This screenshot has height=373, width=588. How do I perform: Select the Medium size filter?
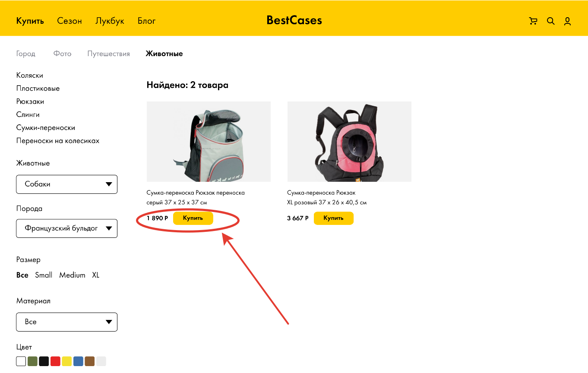pyautogui.click(x=72, y=275)
